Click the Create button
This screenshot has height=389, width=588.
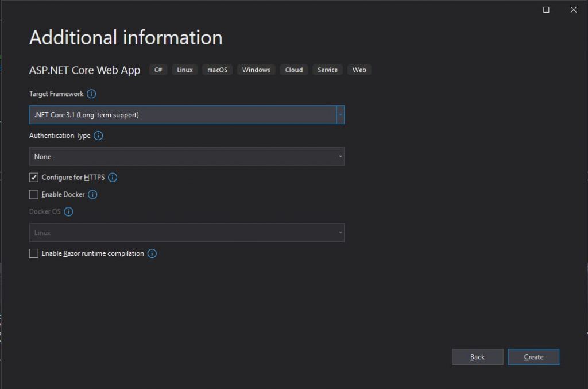click(533, 357)
